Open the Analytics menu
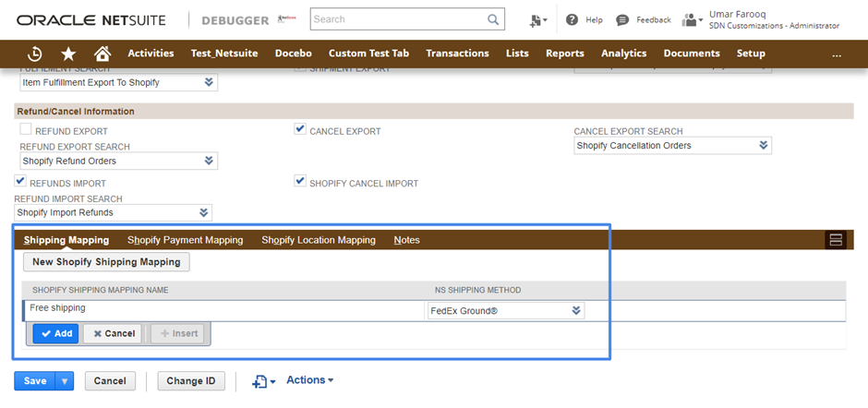Screen dimensions: 868x408 (624, 54)
